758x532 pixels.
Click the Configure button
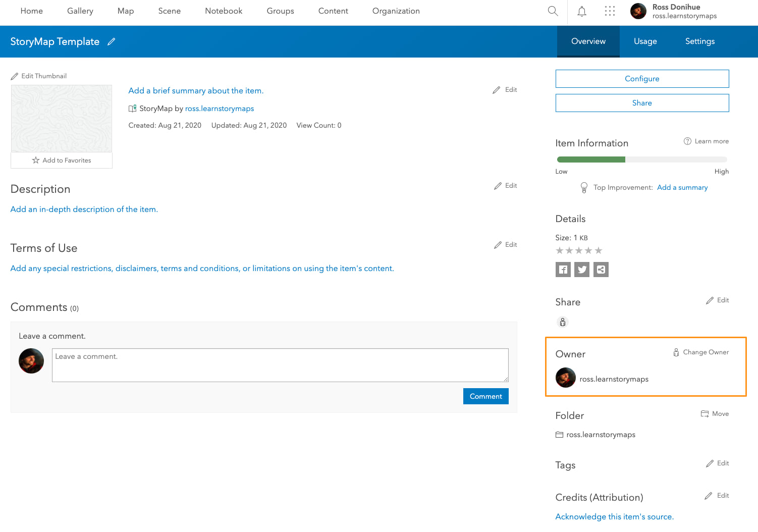[x=642, y=79]
